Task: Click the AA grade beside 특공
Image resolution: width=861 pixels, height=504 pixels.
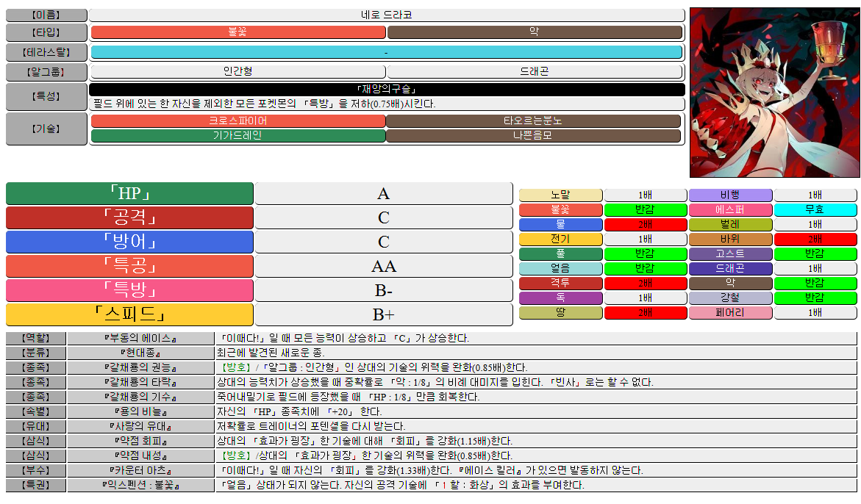Action: pos(384,266)
